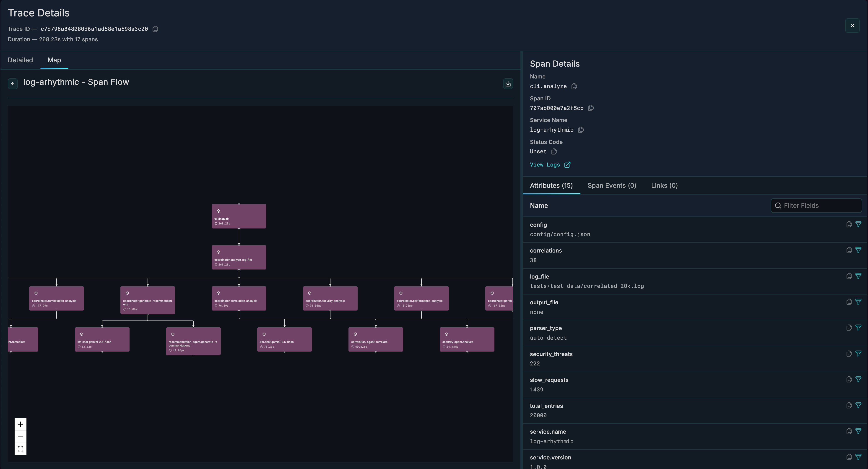The height and width of the screenshot is (469, 868).
Task: Zoom in on the span flow map
Action: coord(20,424)
